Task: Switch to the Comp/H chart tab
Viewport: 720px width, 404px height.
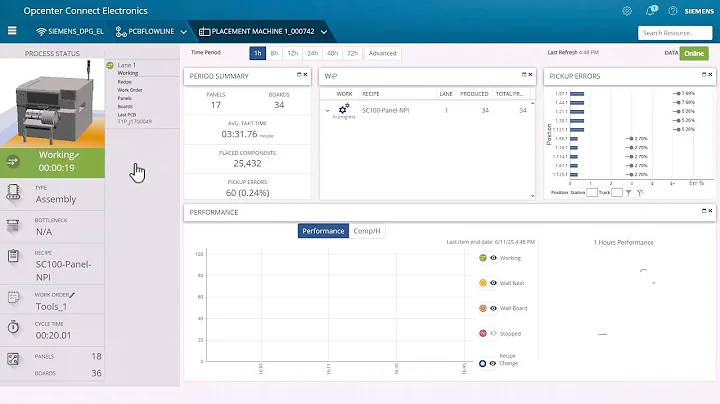Action: pyautogui.click(x=367, y=231)
